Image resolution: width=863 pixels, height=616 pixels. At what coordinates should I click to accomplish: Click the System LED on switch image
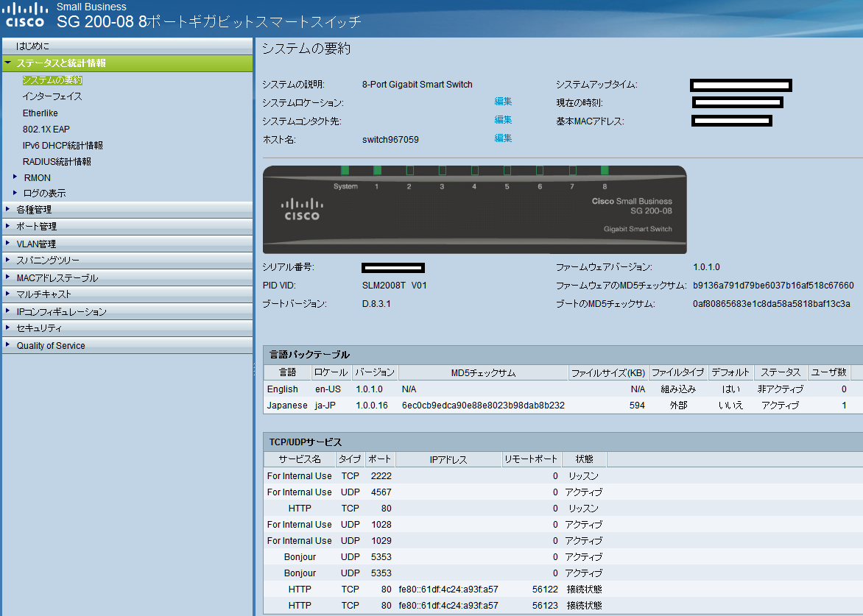click(345, 171)
